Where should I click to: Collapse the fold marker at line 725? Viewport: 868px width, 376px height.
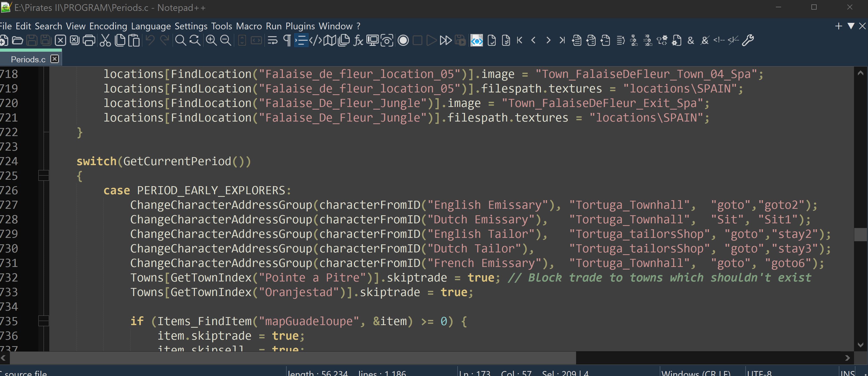pos(44,176)
